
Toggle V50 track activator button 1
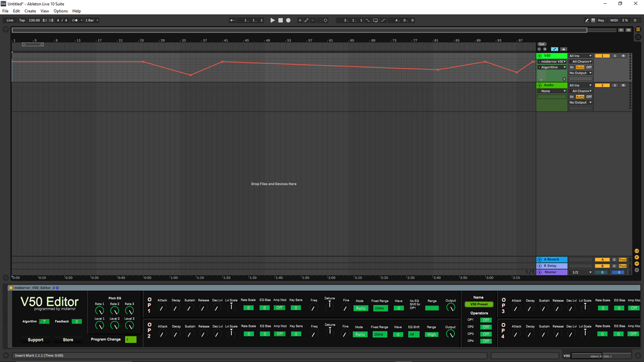pyautogui.click(x=602, y=56)
